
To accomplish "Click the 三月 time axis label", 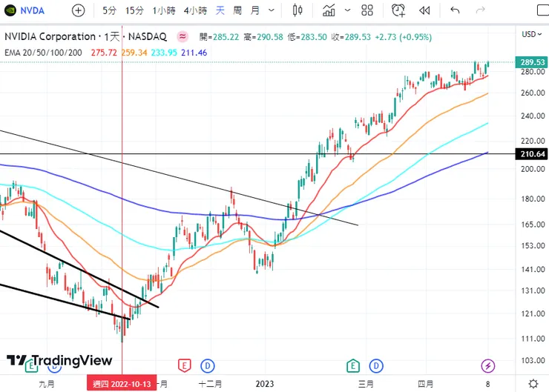I will 366,384.
